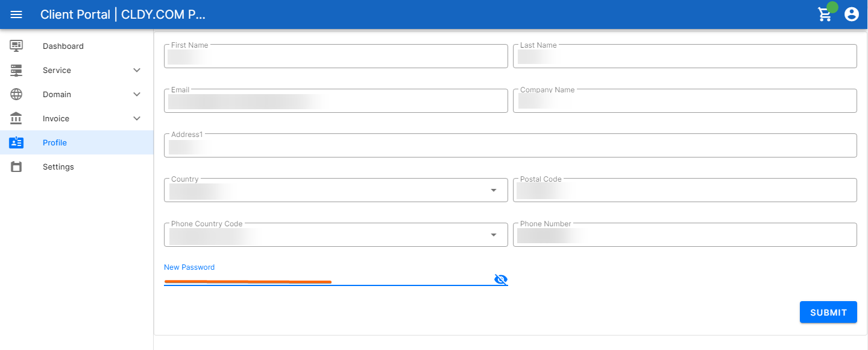Click the Invoice bank icon
The image size is (868, 350).
(16, 118)
